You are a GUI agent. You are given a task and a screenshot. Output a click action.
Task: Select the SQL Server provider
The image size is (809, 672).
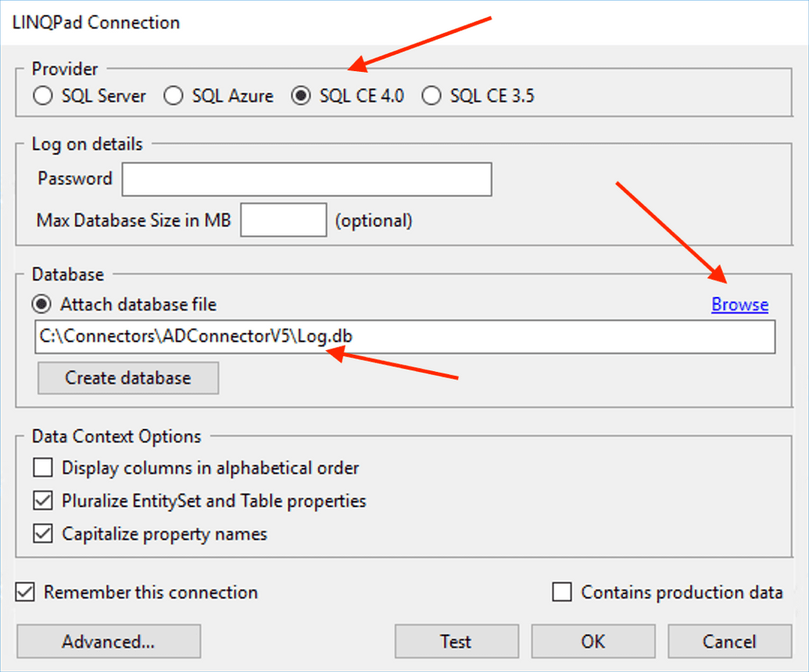click(x=43, y=95)
